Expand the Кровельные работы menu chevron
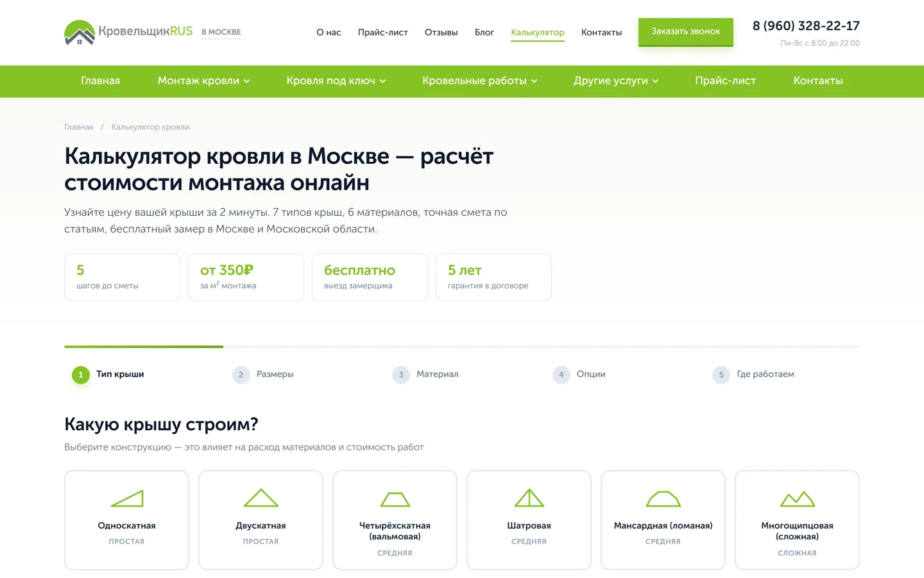The height and width of the screenshot is (578, 924). pyautogui.click(x=535, y=82)
